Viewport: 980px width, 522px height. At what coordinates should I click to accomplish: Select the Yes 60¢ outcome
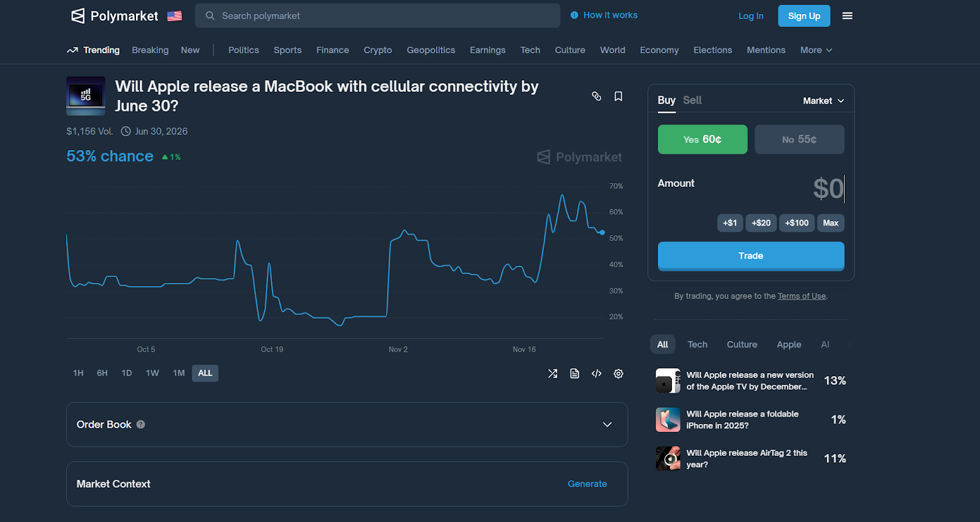click(702, 140)
